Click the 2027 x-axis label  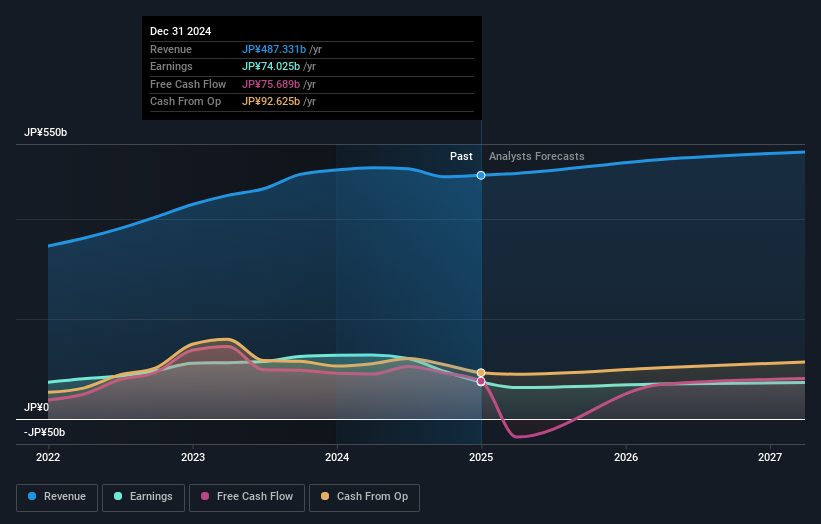tap(770, 458)
